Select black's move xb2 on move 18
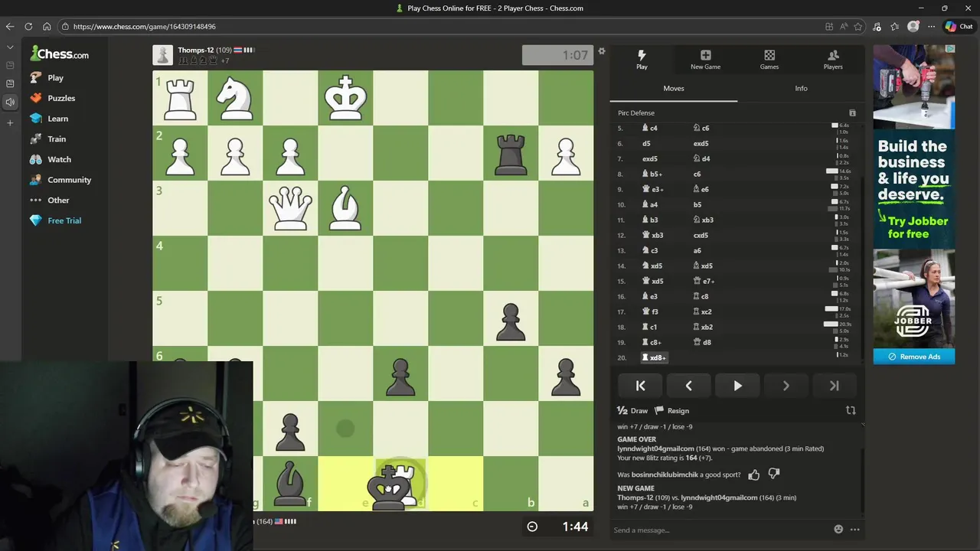Image resolution: width=980 pixels, height=551 pixels. 703,327
